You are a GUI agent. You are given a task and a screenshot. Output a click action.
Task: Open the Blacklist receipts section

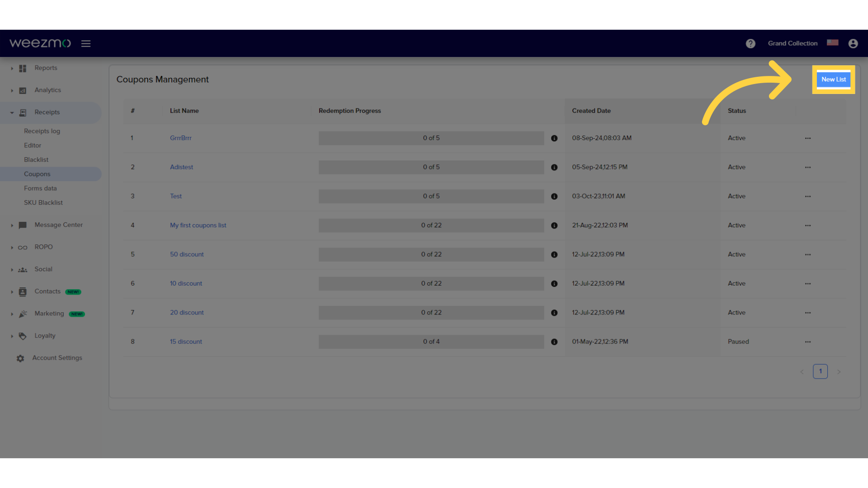[x=35, y=160]
